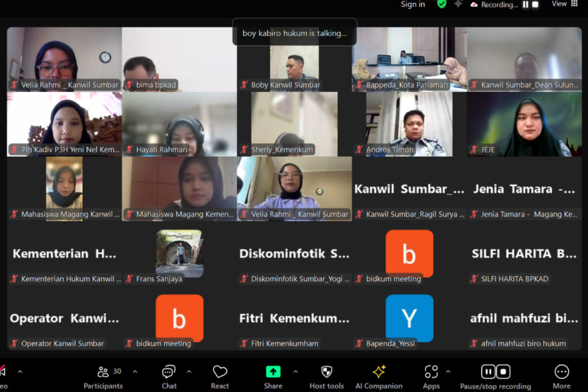Launch the AI Companion

(x=379, y=377)
